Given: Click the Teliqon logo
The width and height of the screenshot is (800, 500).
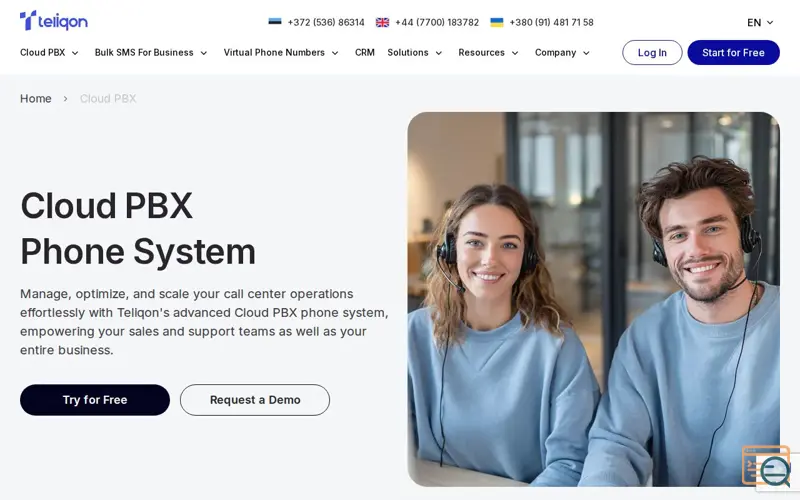Looking at the screenshot, I should 54,21.
